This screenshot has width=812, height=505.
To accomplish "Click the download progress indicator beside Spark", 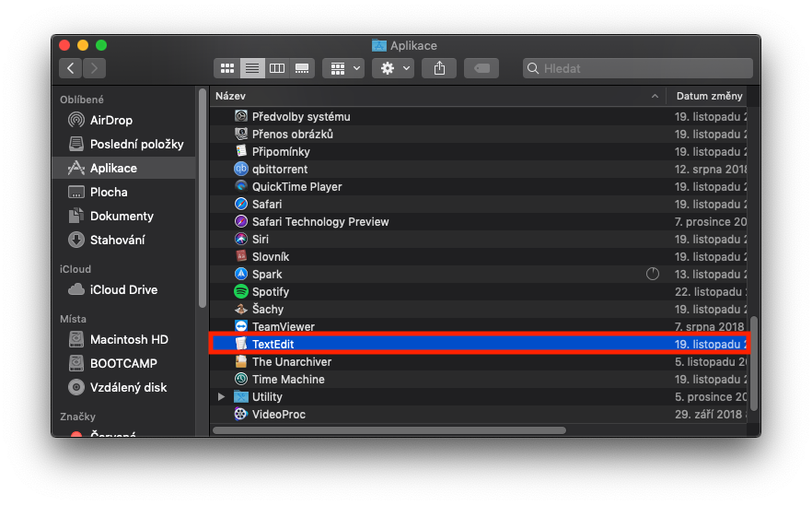I will [x=653, y=274].
